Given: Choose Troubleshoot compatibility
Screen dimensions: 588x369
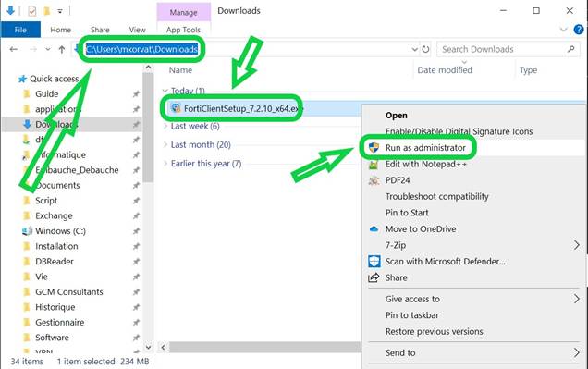Looking at the screenshot, I should (437, 196).
